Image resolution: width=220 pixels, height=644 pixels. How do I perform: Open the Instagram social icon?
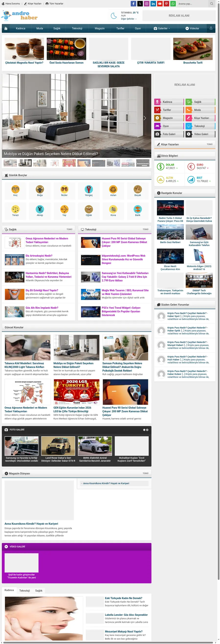coord(146,4)
